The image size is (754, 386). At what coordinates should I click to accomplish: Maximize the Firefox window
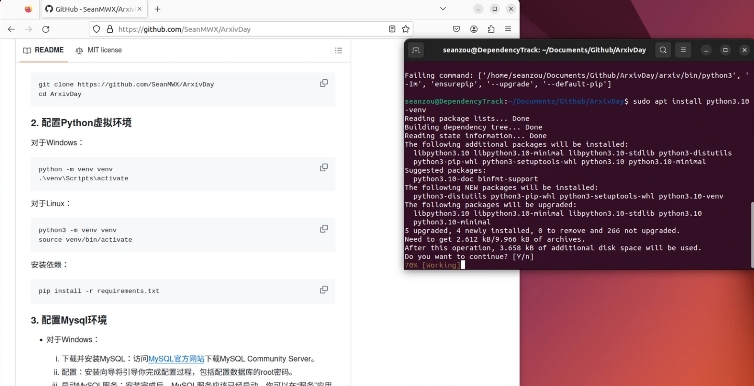[x=494, y=9]
